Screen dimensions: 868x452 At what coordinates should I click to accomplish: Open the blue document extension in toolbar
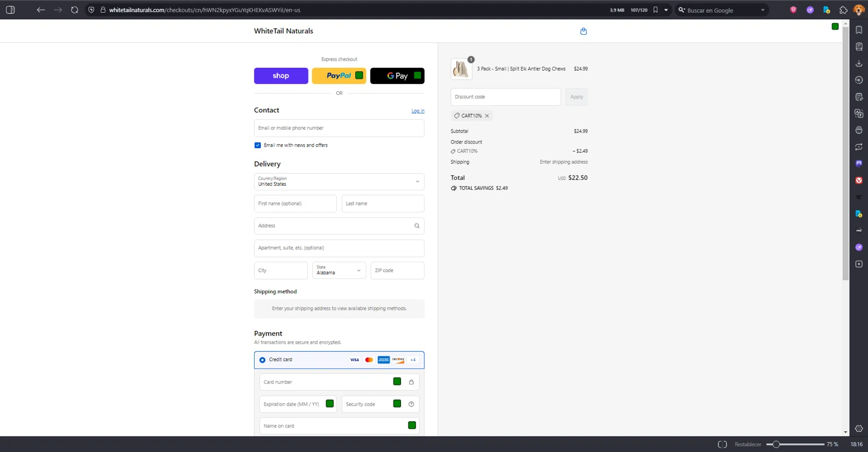pyautogui.click(x=827, y=10)
